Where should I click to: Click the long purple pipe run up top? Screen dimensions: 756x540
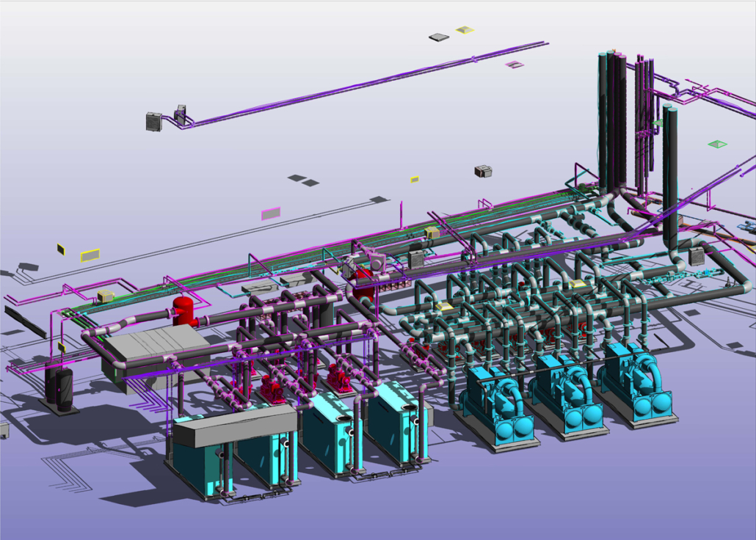click(x=367, y=84)
